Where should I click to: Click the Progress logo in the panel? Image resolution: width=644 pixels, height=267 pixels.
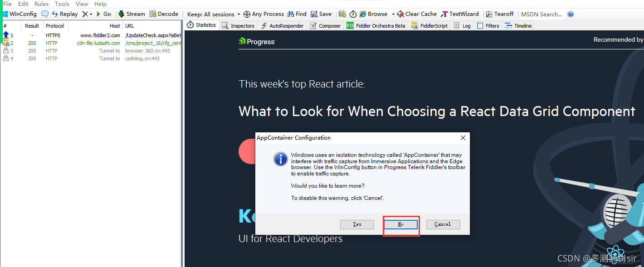click(x=257, y=42)
